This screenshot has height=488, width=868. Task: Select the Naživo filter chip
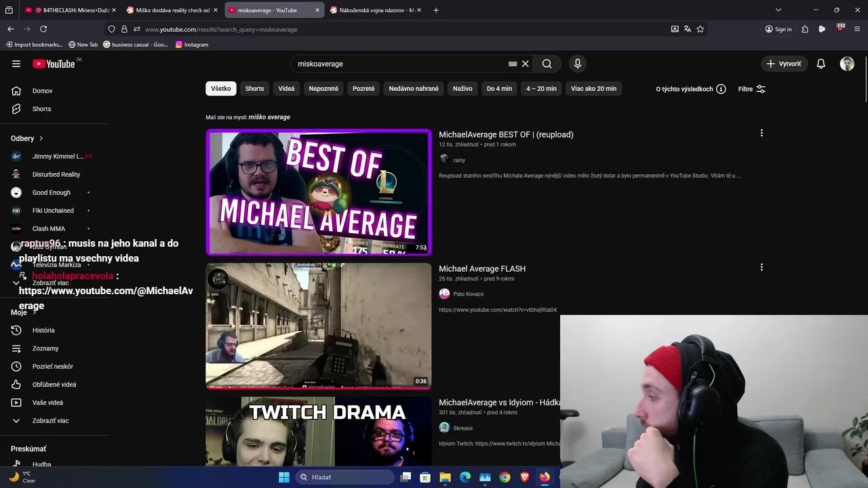tap(462, 89)
